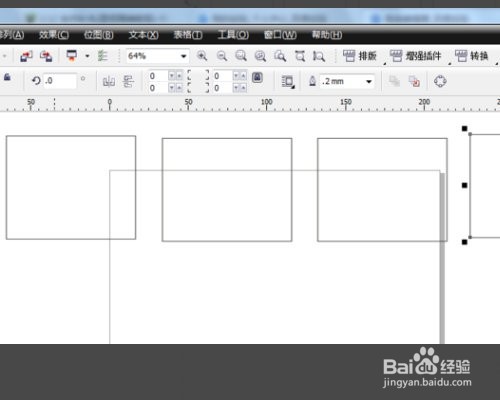Click the Mirror horizontally icon
Screen dimensions: 500x400
(109, 81)
